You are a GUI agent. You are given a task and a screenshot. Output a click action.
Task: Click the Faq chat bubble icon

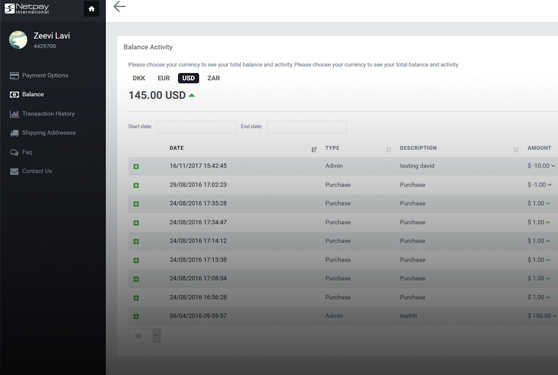click(14, 152)
